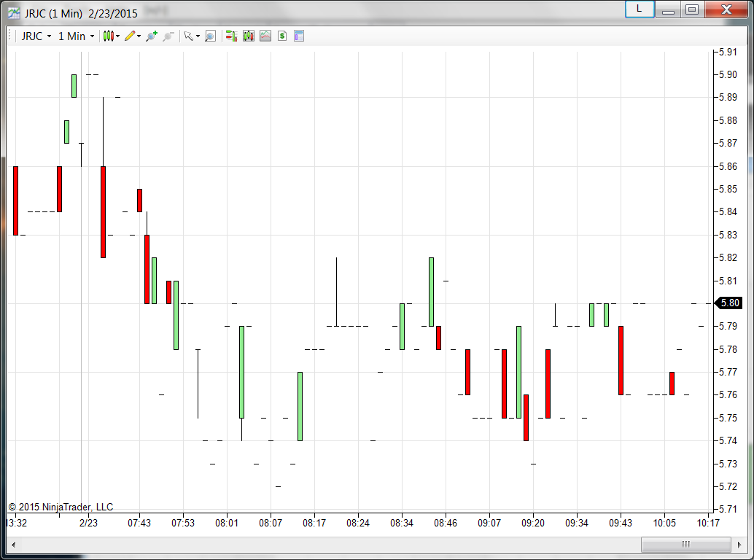Click the horizontal scrollbar right arrow
Image resolution: width=754 pixels, height=560 pixels.
coord(739,545)
